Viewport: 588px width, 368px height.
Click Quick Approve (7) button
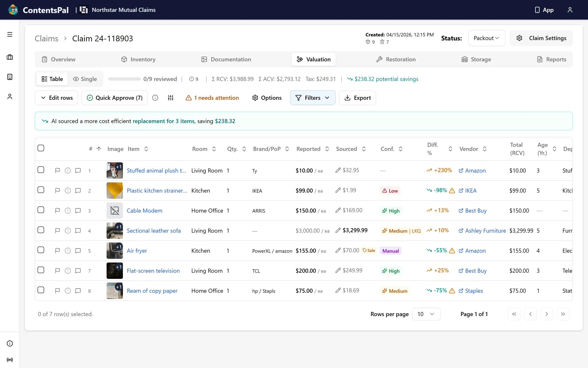point(115,98)
